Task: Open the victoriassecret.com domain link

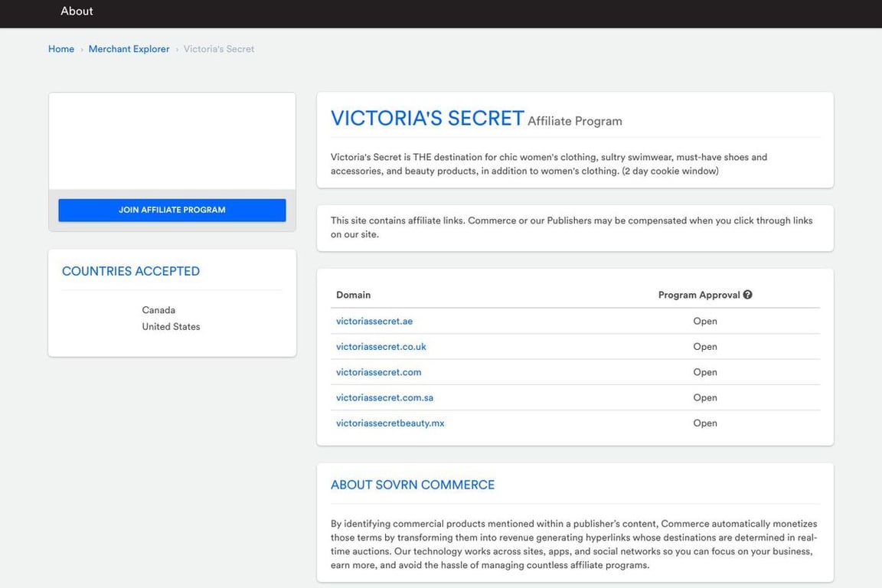Action: tap(379, 372)
